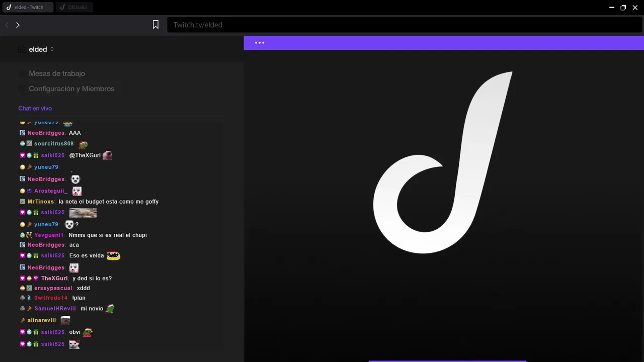The height and width of the screenshot is (362, 644).
Task: Click the Yevgueni1 username in chat
Action: pos(49,235)
